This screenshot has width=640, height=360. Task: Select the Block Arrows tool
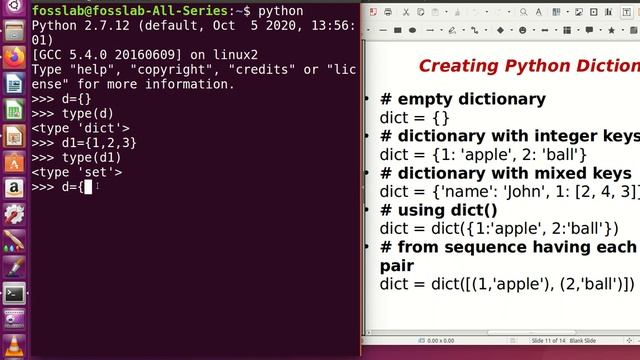pyautogui.click(x=545, y=30)
